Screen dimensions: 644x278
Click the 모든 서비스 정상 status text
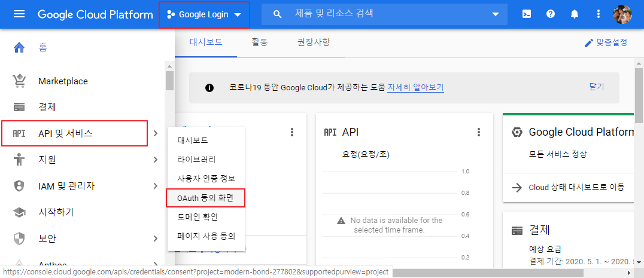point(558,155)
